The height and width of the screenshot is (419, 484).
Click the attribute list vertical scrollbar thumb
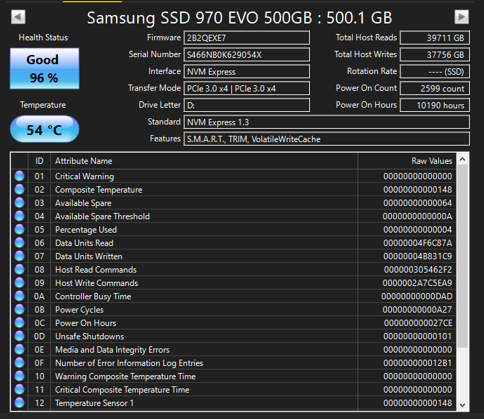pos(462,256)
